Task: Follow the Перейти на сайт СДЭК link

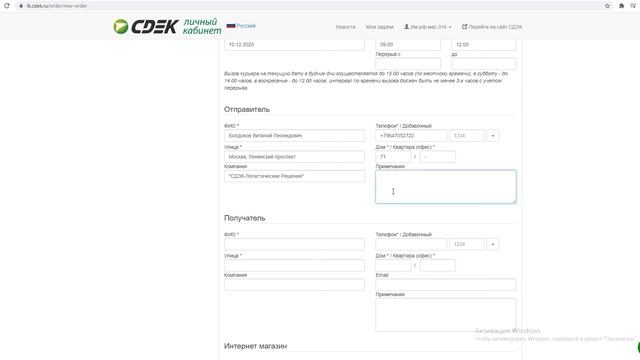Action: tap(492, 27)
